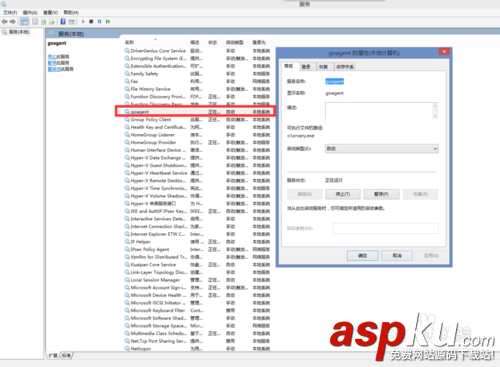The width and height of the screenshot is (500, 367).
Task: Open Help via the blue toolbar icon
Action: click(x=63, y=22)
